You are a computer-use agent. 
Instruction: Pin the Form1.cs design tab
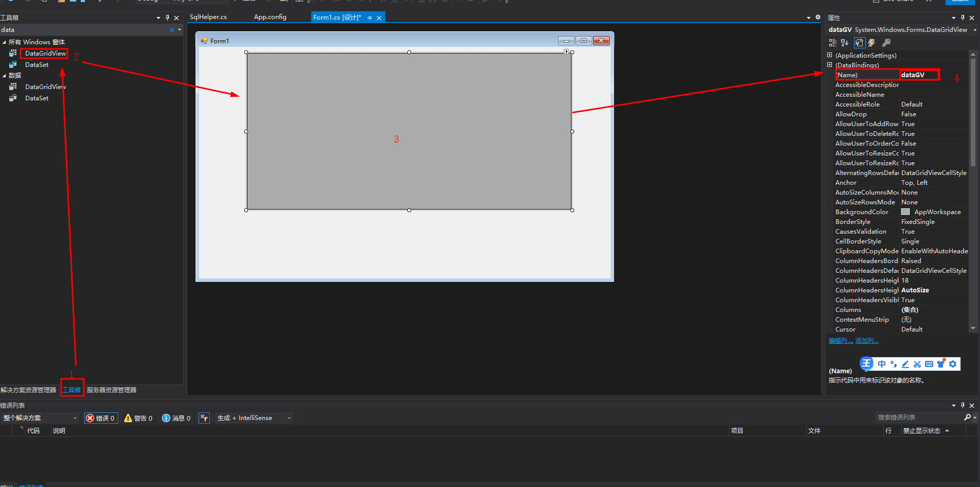tap(370, 18)
